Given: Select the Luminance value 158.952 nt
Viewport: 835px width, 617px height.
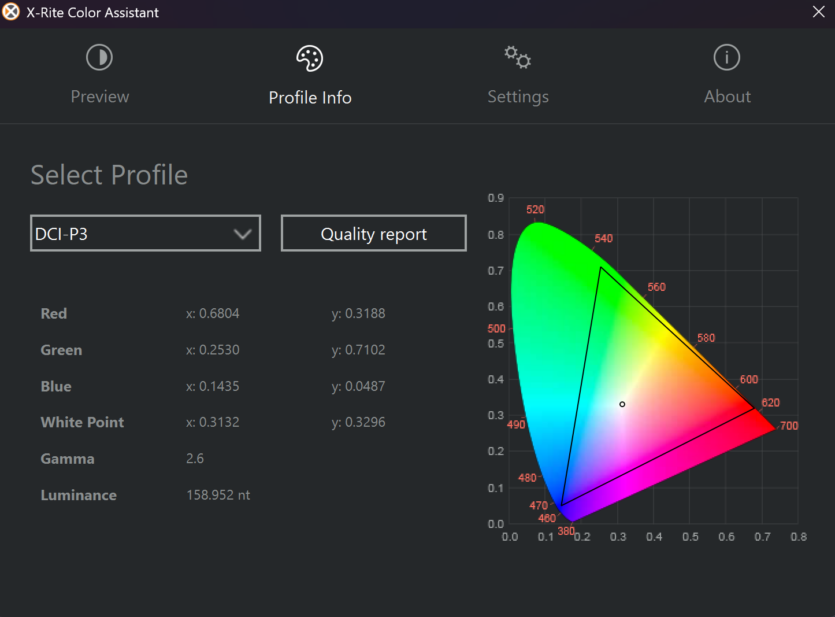Looking at the screenshot, I should pos(218,495).
